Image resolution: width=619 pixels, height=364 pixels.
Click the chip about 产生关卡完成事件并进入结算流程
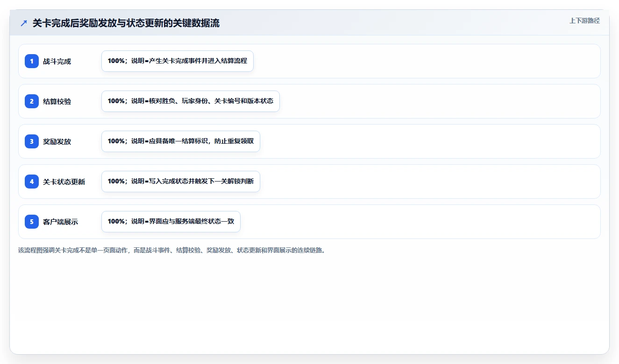coord(178,61)
